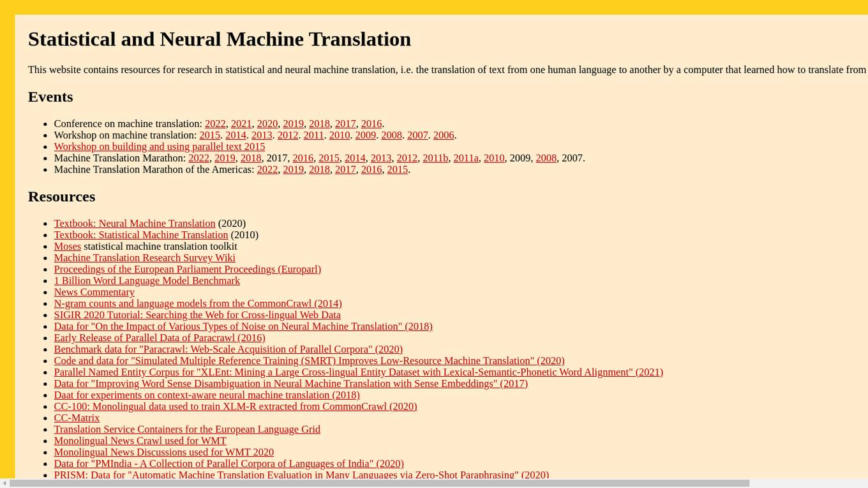868x488 pixels.
Task: Open Word Sense Disambiguation data (2017) link
Action: [x=291, y=385]
